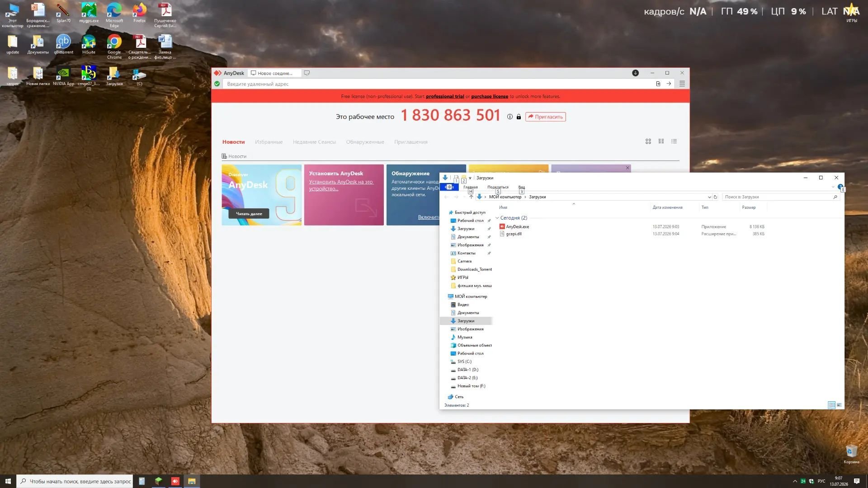Image resolution: width=868 pixels, height=488 pixels.
Task: Sort Explorer files by Дата изменения column
Action: pos(667,207)
